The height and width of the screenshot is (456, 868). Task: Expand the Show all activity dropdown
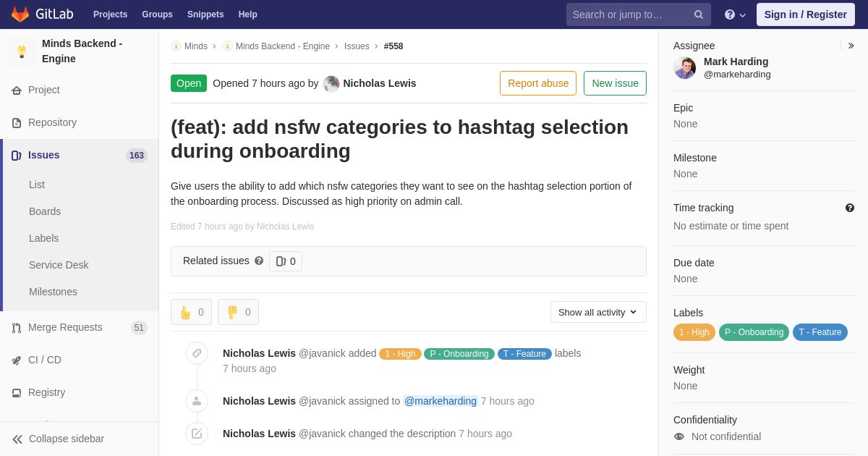tap(598, 312)
